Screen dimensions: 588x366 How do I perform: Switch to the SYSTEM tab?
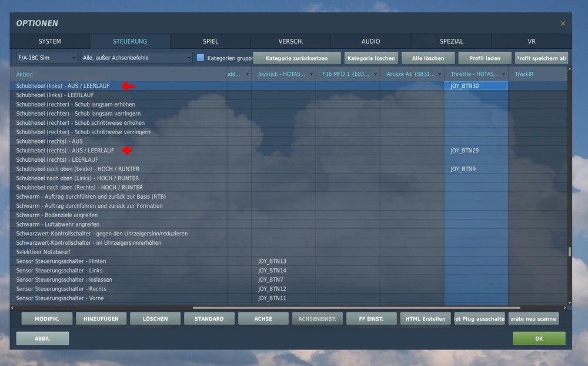(x=50, y=41)
